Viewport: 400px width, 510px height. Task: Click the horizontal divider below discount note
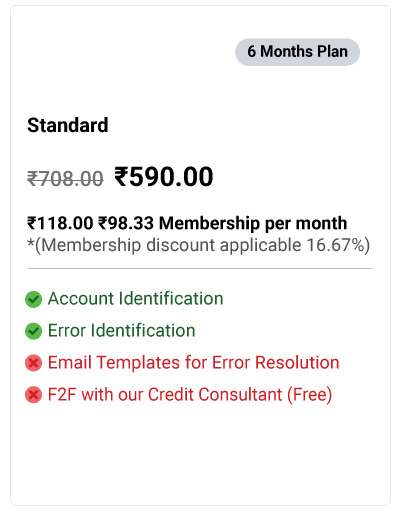click(200, 268)
